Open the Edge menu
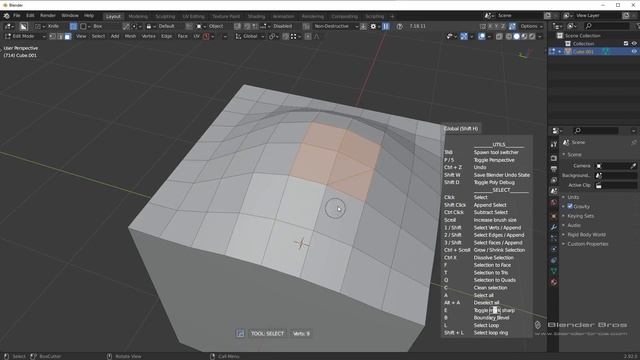The height and width of the screenshot is (360, 640). coord(167,36)
